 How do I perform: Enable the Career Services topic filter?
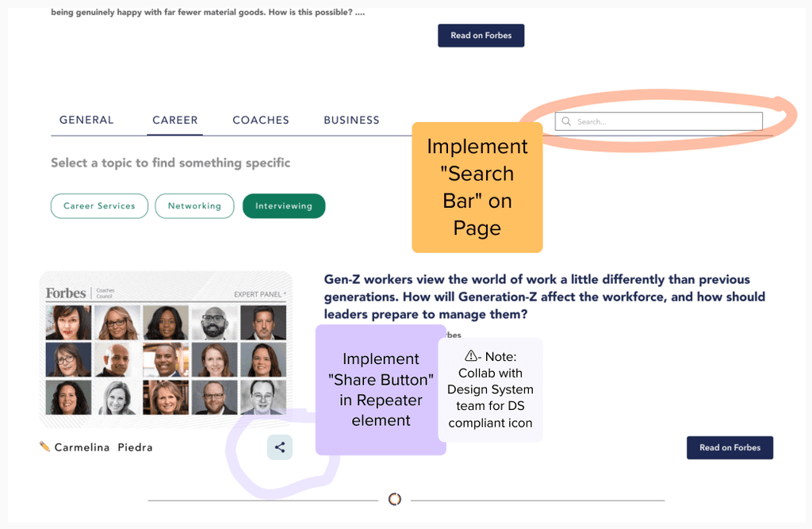[x=99, y=205]
